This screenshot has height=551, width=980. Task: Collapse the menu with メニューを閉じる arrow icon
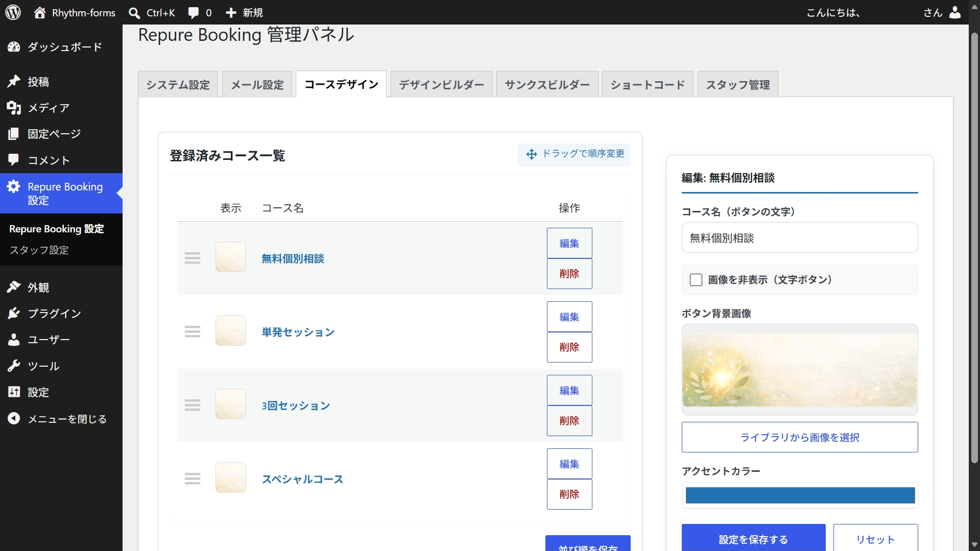14,419
